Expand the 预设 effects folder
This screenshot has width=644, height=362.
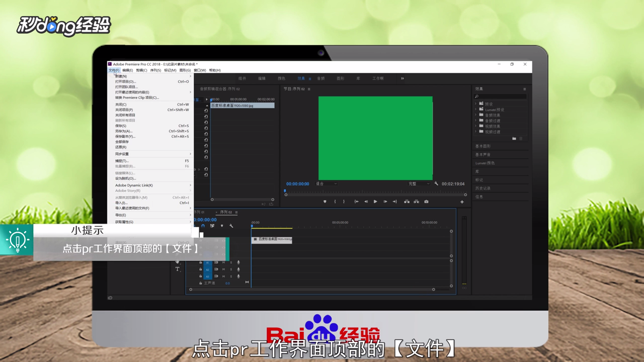click(x=475, y=104)
